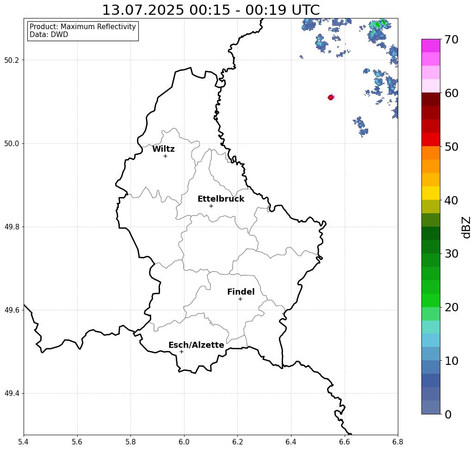Pick the bright red swatch just above 50
This screenshot has width=476, height=450.
coord(431,140)
